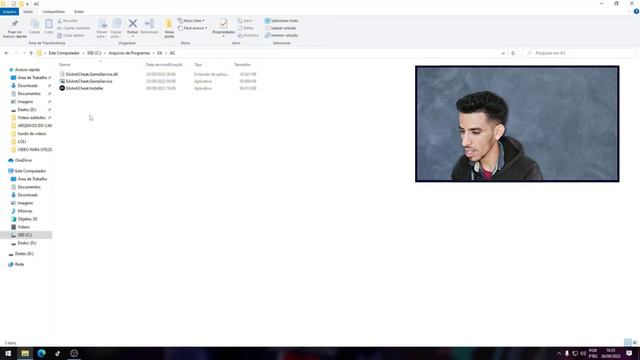Viewport: 640px width, 360px height.
Task: Click the Excluir X icon
Action: [133, 24]
